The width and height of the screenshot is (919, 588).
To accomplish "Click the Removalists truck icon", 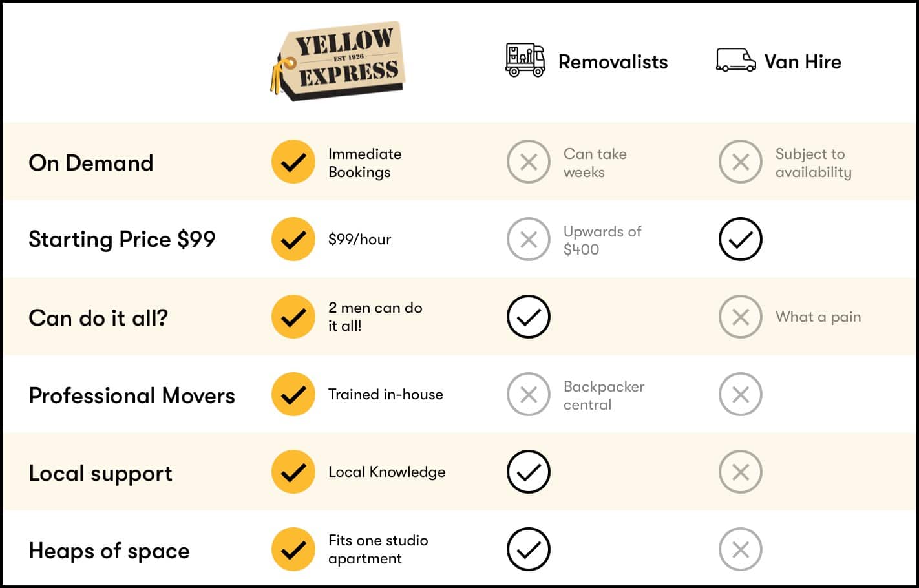I will (525, 61).
